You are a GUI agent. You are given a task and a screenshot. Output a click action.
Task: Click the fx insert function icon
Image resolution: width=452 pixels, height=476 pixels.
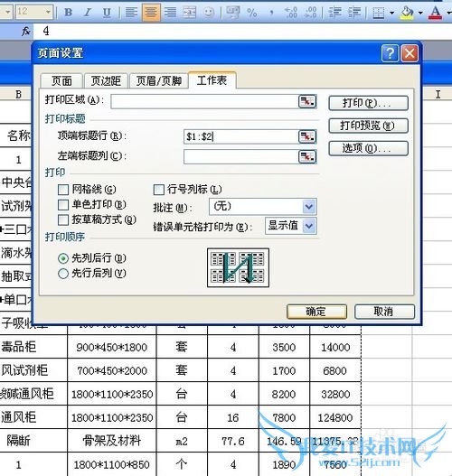click(x=26, y=31)
